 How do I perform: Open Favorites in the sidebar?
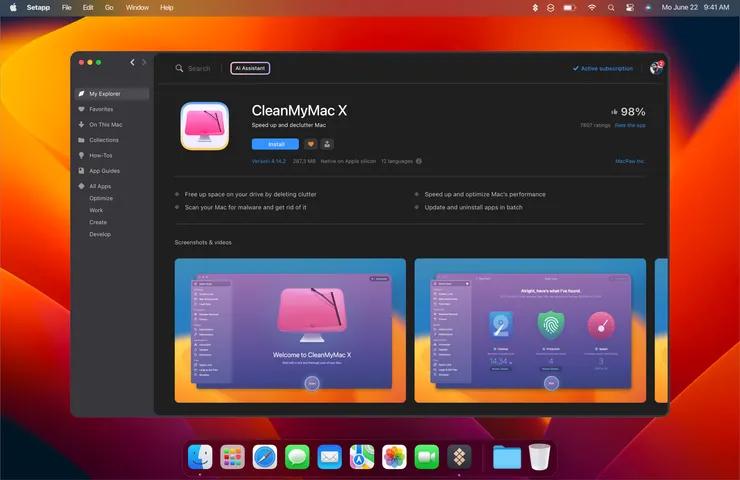tap(101, 109)
